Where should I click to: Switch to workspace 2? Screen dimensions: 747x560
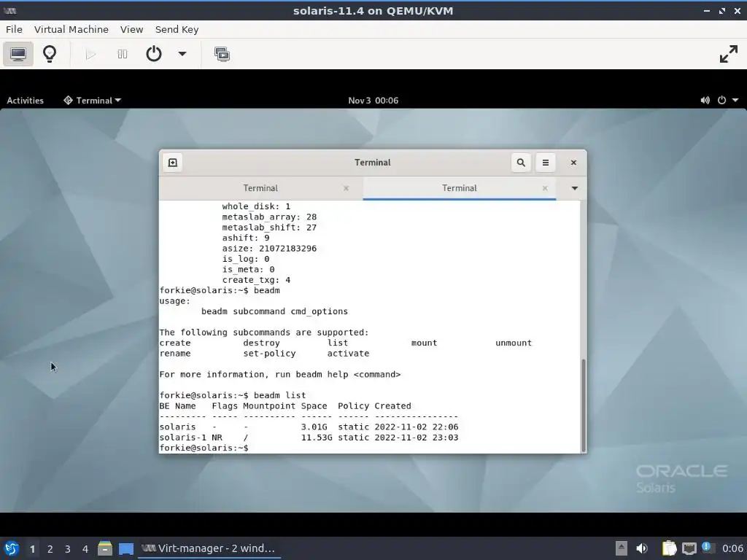tap(50, 549)
